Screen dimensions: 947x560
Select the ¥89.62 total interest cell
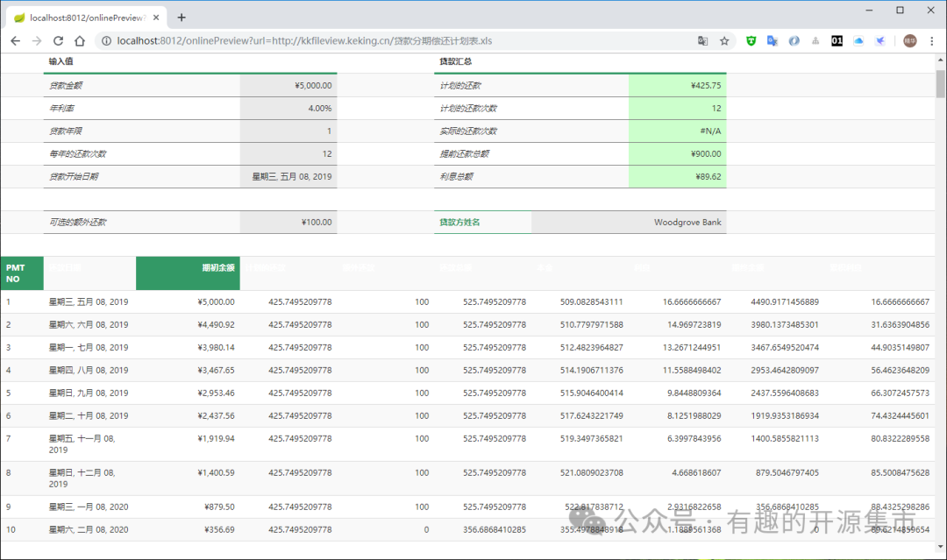pos(677,177)
